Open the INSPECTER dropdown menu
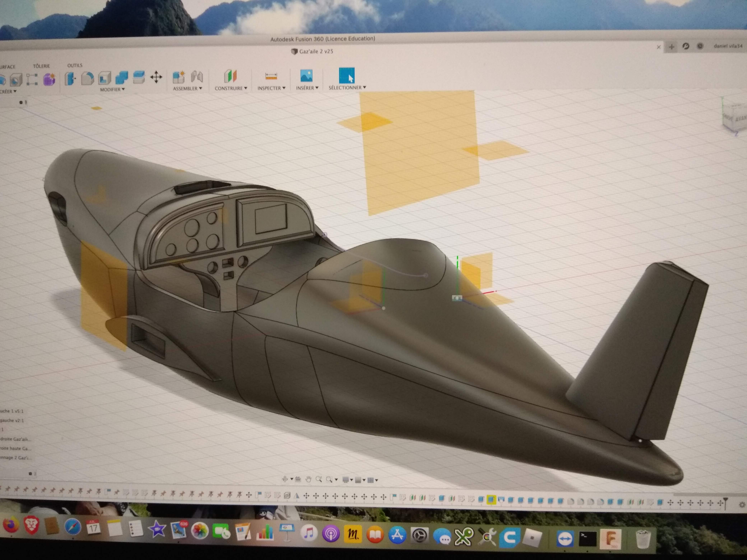 click(271, 88)
